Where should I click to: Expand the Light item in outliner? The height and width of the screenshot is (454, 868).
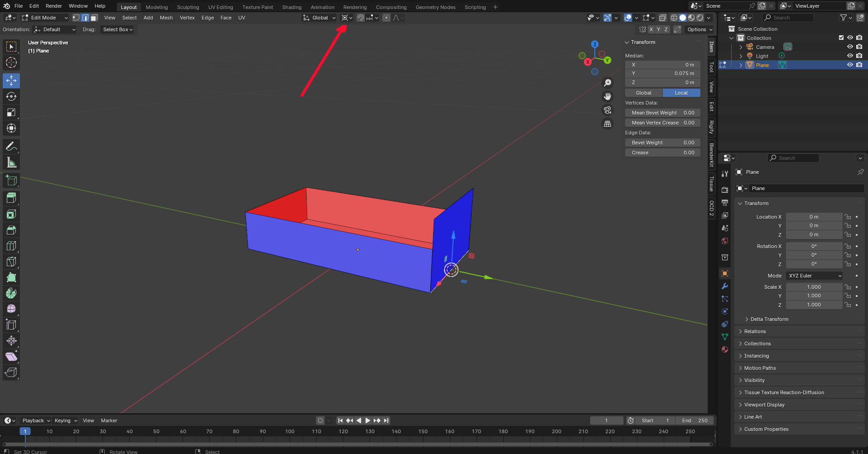click(x=741, y=56)
